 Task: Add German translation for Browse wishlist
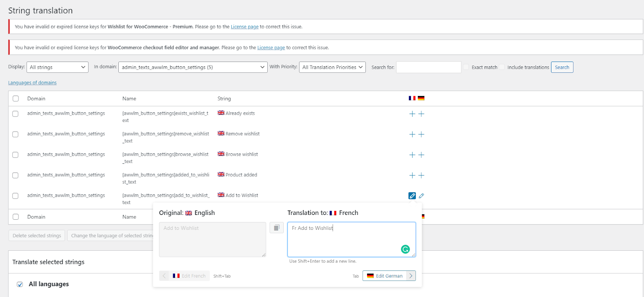(x=421, y=155)
